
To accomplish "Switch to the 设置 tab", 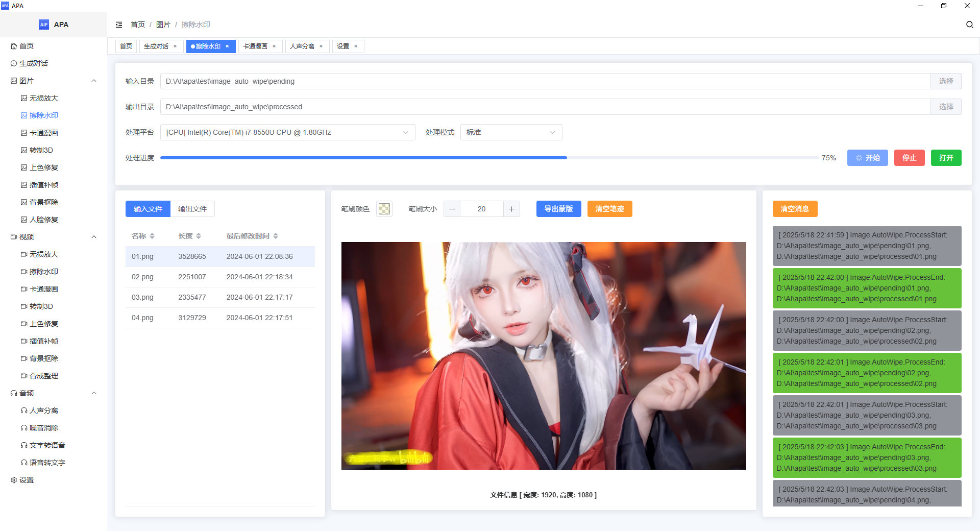I will [x=343, y=46].
